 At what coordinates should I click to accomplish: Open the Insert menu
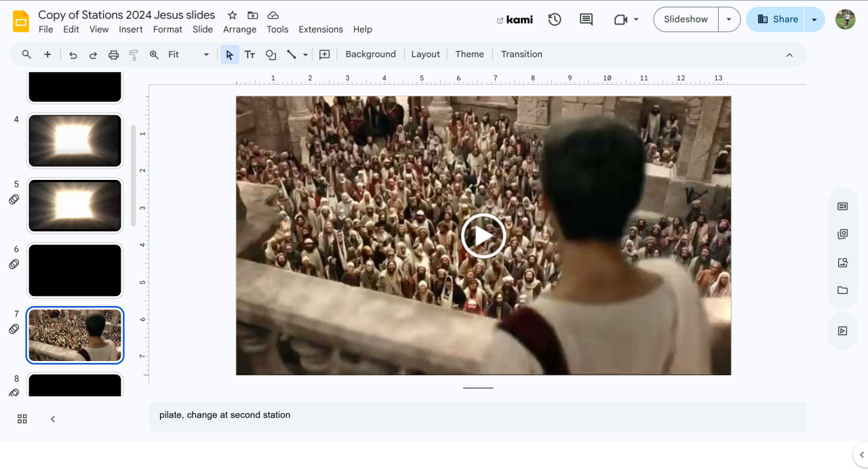pyautogui.click(x=131, y=30)
